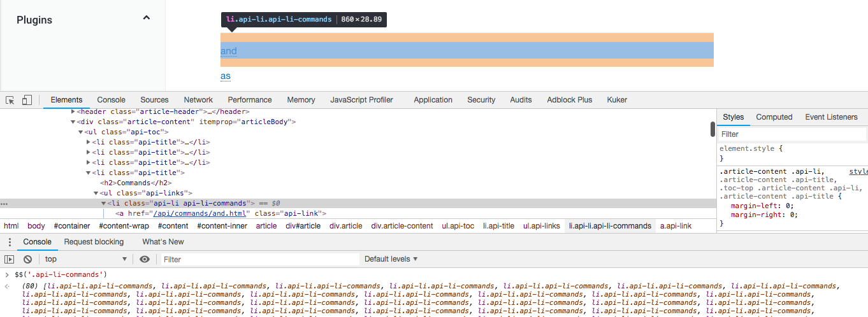Open the JavaScript Profiler tab
The image size is (868, 317).
pos(361,100)
